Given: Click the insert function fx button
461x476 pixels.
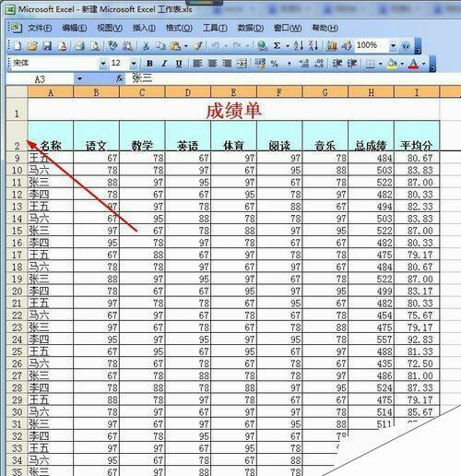Looking at the screenshot, I should pos(119,79).
